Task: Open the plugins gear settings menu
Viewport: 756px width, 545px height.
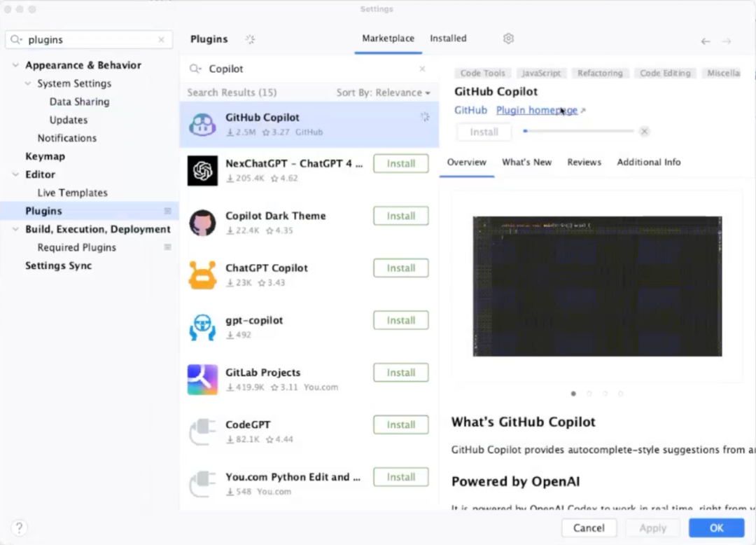Action: (508, 39)
